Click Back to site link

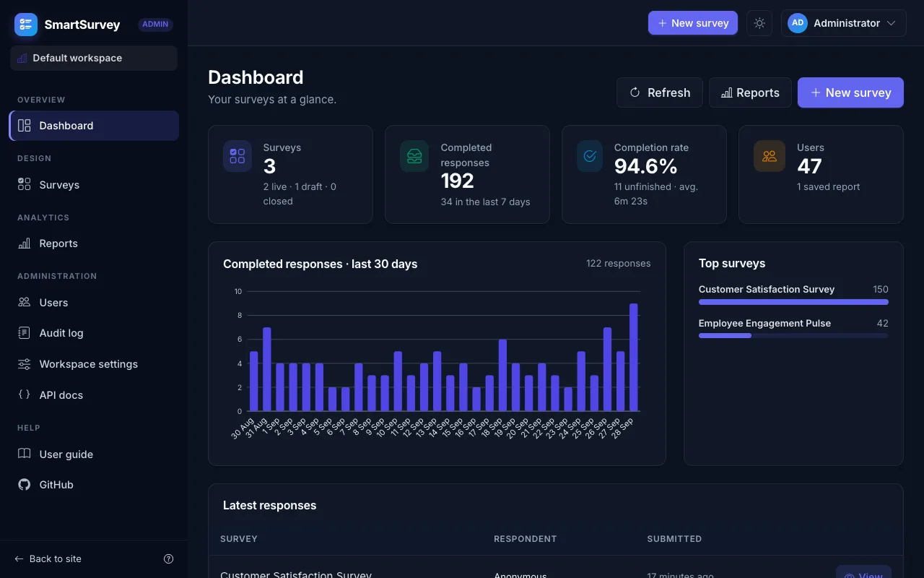48,558
